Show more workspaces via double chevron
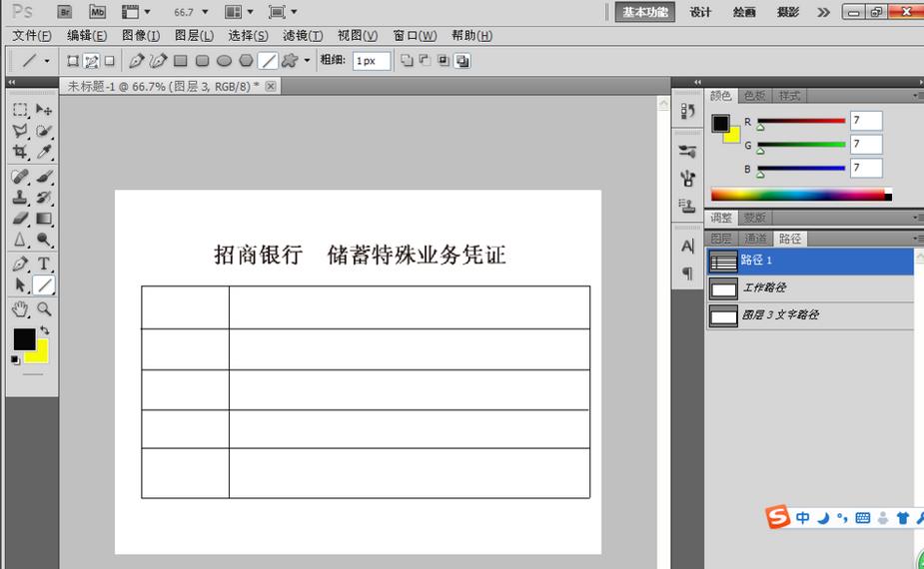 click(823, 12)
